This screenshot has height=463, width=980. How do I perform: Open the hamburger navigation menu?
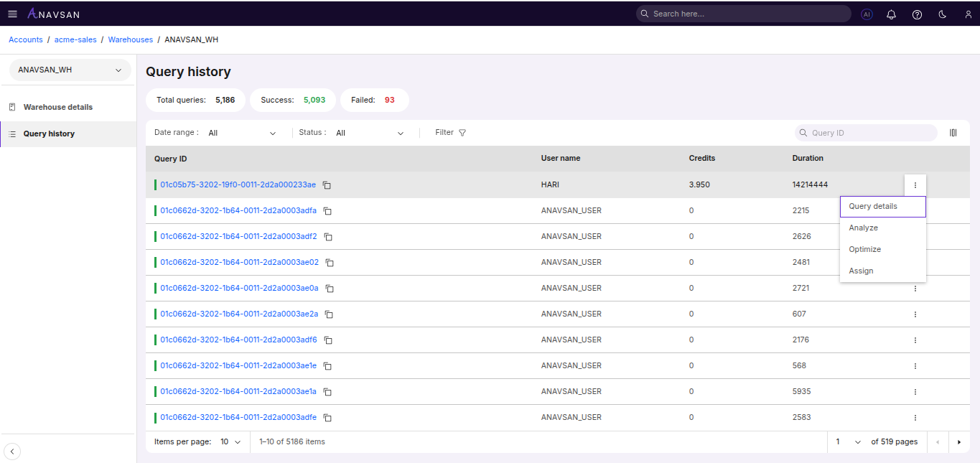click(12, 14)
